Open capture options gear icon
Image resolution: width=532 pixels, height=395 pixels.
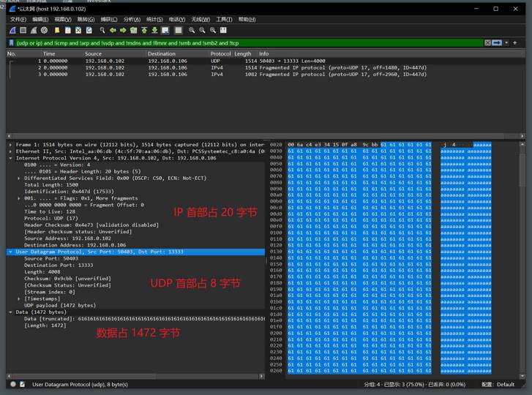[44, 31]
